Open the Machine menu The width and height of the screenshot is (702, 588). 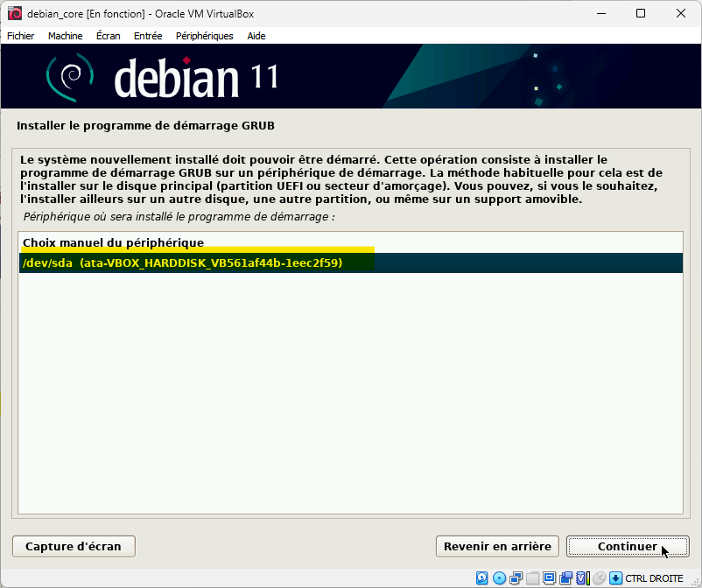pyautogui.click(x=66, y=36)
